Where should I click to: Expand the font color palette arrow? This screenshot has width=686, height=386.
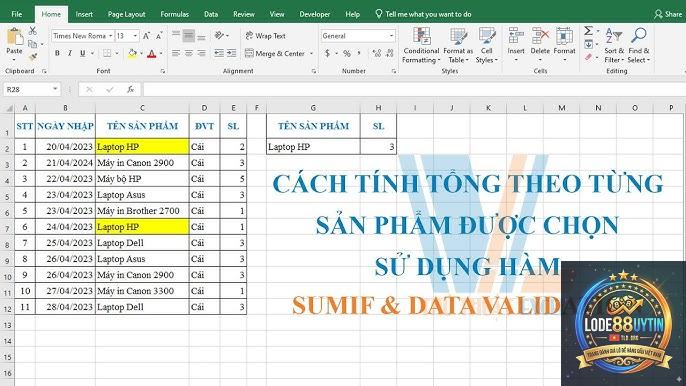click(x=161, y=53)
